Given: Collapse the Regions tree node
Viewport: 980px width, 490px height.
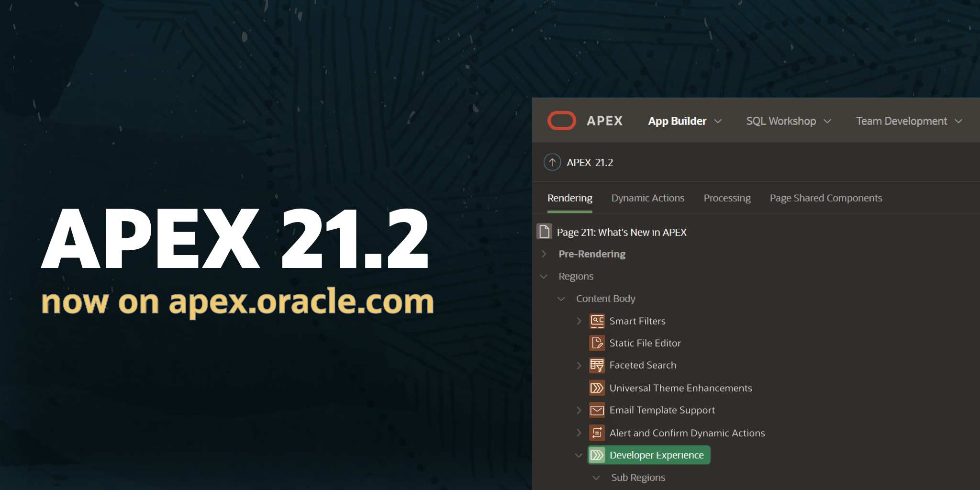Looking at the screenshot, I should tap(544, 277).
